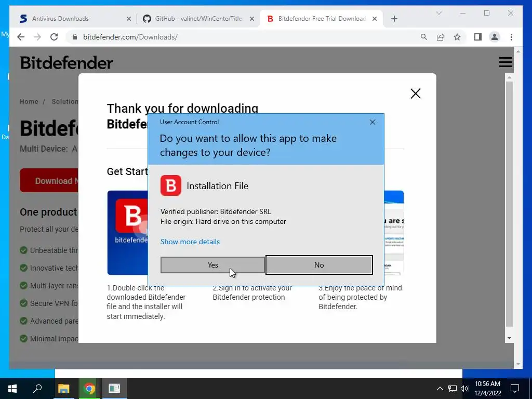Close the GitHub tab
The width and height of the screenshot is (532, 399).
(x=252, y=19)
